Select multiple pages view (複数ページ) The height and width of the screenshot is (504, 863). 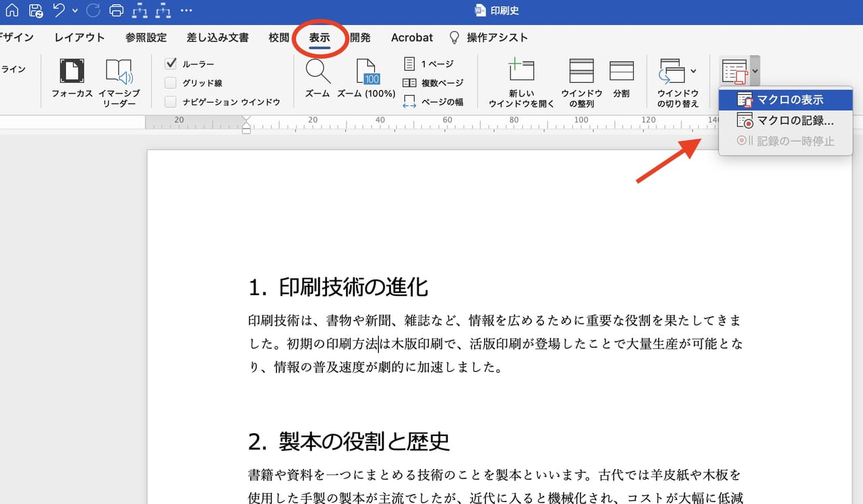point(434,83)
